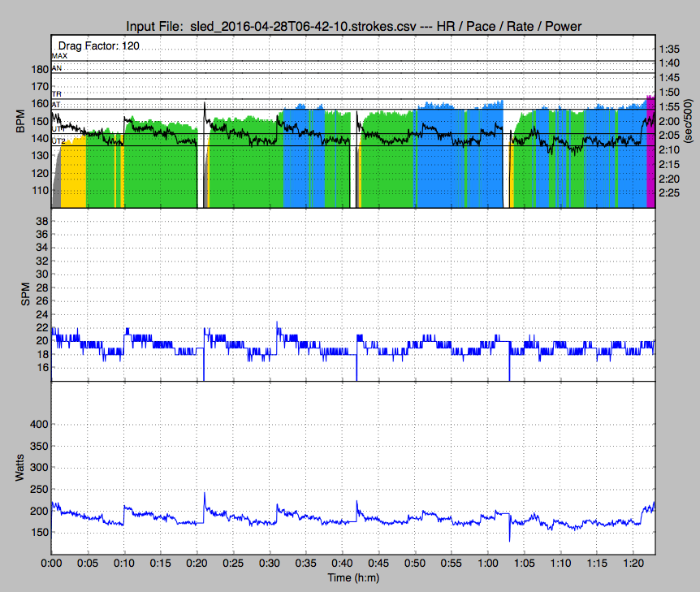Click the 1:35 pace tick on right axis
This screenshot has height=592, width=700.
pos(670,48)
